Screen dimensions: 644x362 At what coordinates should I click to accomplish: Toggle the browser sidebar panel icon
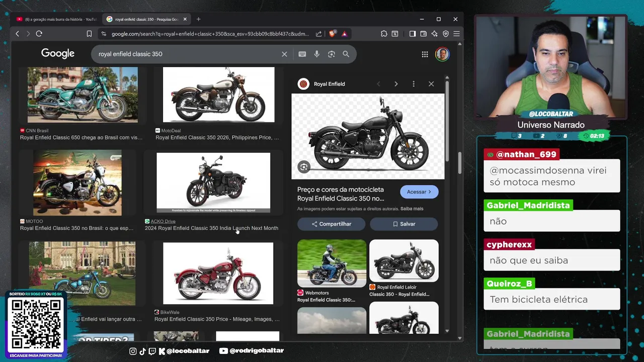tap(413, 34)
